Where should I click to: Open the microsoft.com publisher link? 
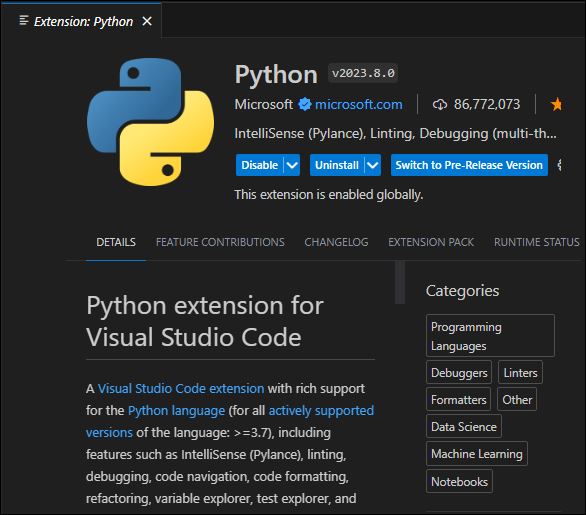[x=359, y=104]
